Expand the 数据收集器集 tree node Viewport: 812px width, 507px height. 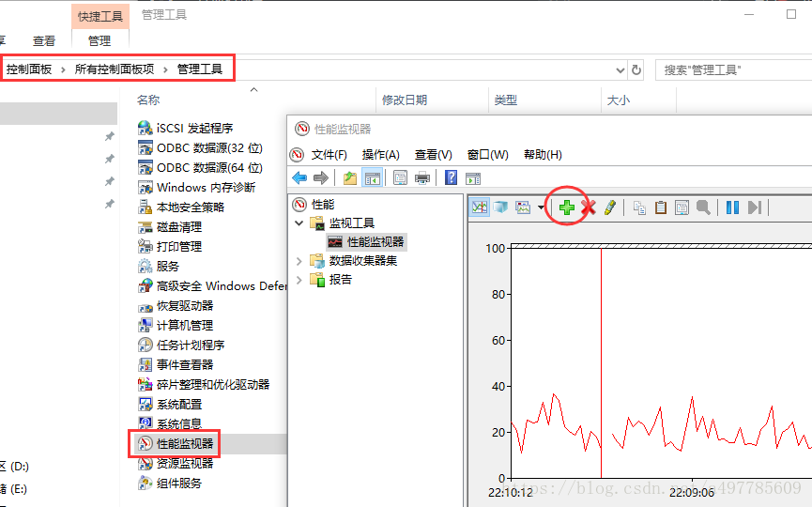[x=299, y=260]
